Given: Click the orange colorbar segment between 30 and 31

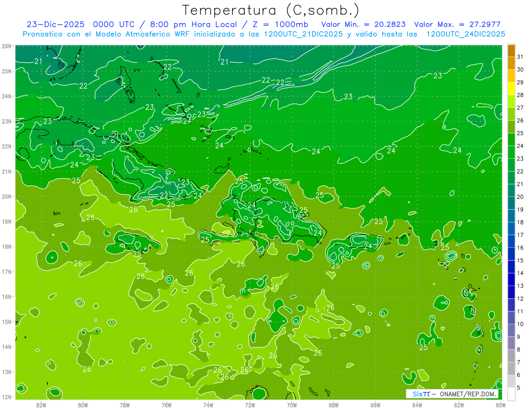Looking at the screenshot, I should (x=511, y=63).
